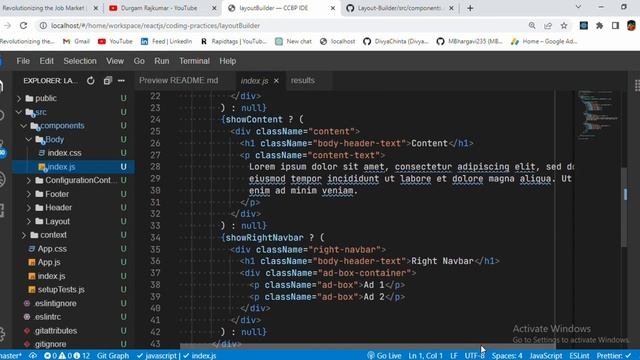Open the Run menu
Screen dimensions: 640x360
click(162, 61)
